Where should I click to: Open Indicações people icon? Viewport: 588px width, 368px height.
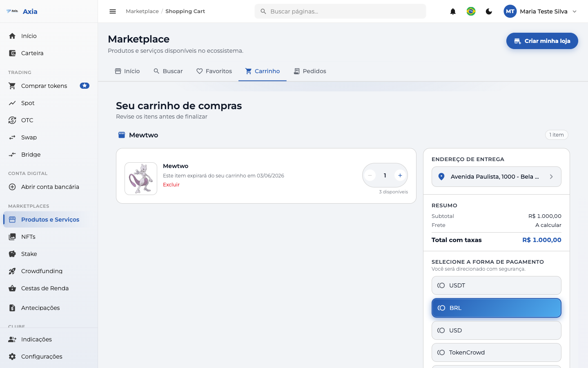click(12, 339)
